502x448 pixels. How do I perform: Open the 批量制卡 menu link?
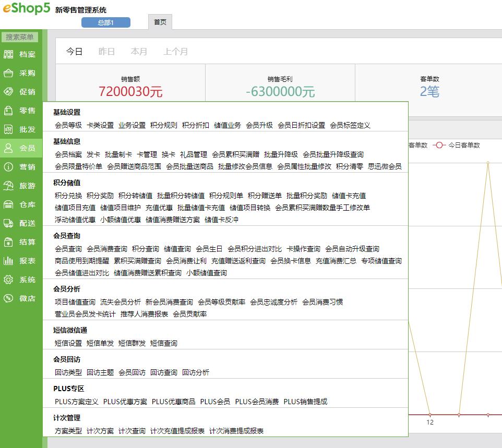click(x=118, y=154)
